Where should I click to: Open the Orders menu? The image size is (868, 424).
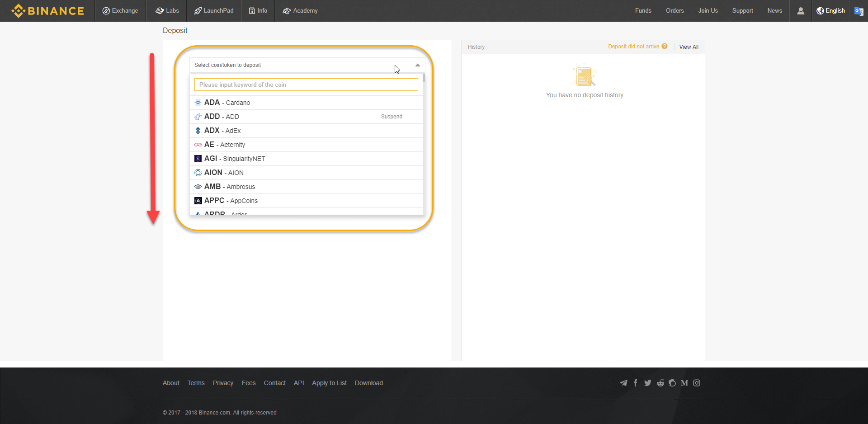pos(675,11)
